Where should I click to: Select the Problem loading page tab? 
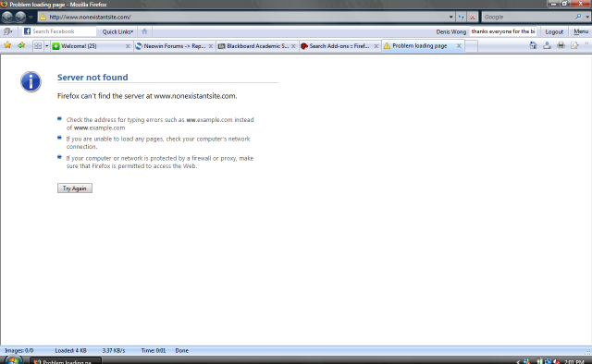tap(419, 45)
